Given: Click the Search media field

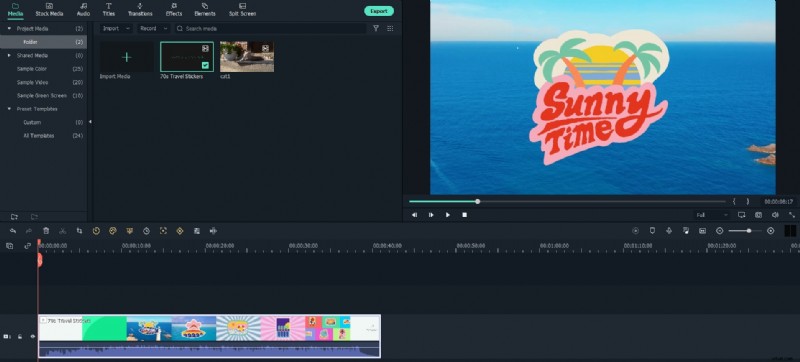Looking at the screenshot, I should 270,29.
